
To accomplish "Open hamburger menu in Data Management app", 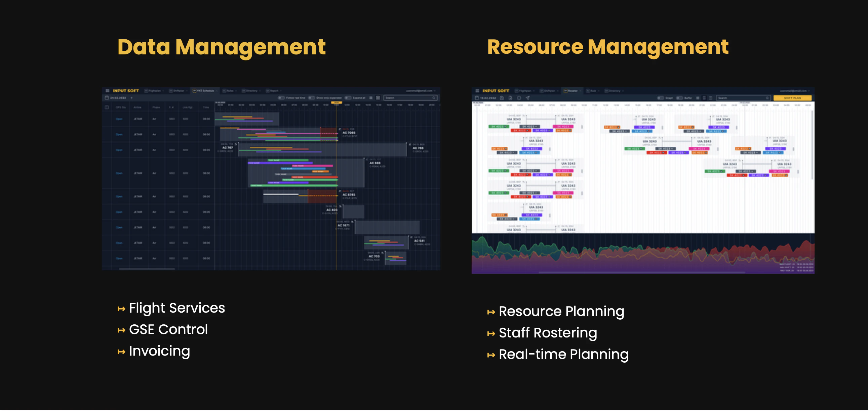I will 108,91.
